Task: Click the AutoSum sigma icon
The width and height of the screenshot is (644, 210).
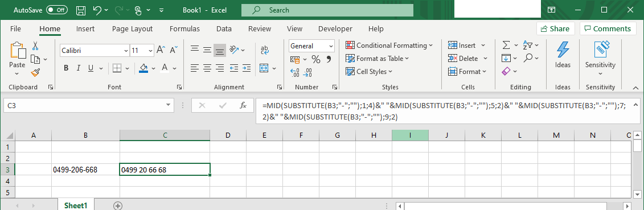Action: (506, 45)
